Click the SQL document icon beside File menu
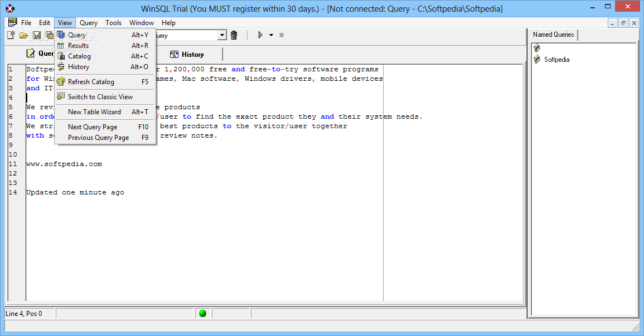644x336 pixels. click(13, 22)
